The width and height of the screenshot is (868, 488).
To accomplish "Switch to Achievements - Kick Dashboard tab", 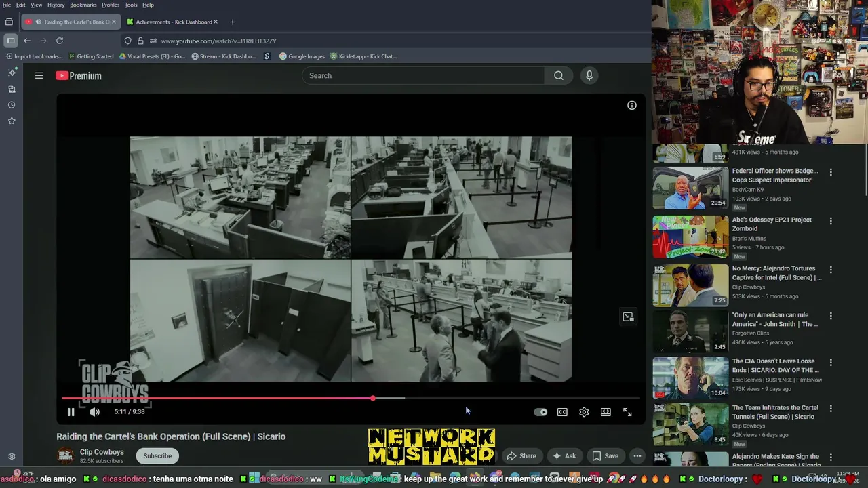I will tap(173, 22).
